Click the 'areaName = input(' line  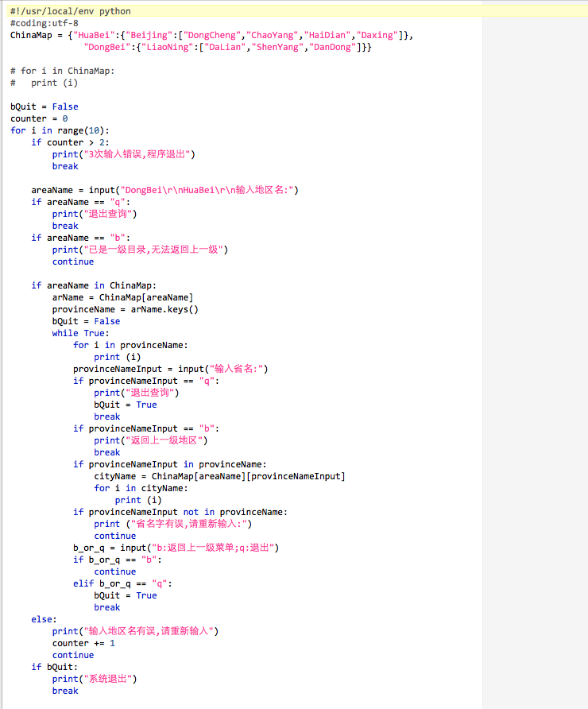tap(165, 190)
